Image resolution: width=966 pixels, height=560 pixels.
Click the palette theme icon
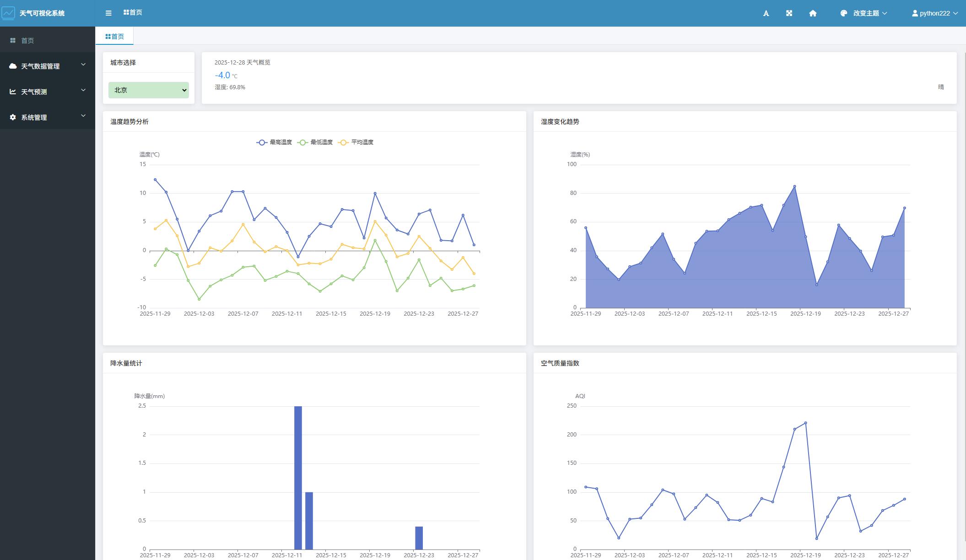point(843,13)
